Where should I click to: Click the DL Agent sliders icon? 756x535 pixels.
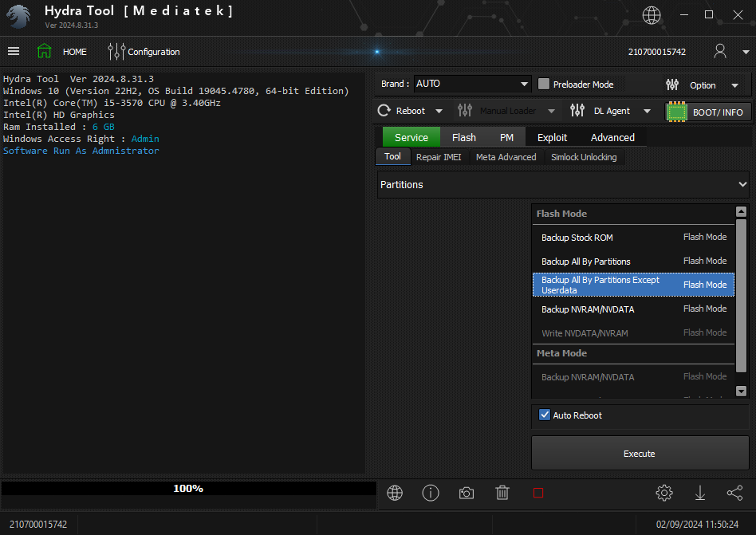(577, 111)
